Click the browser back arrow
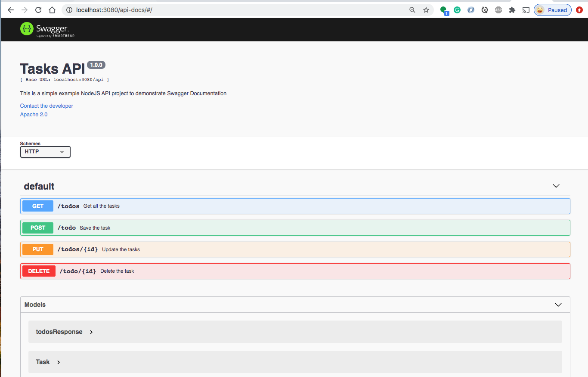Screen dimensions: 588x377 click(11, 10)
